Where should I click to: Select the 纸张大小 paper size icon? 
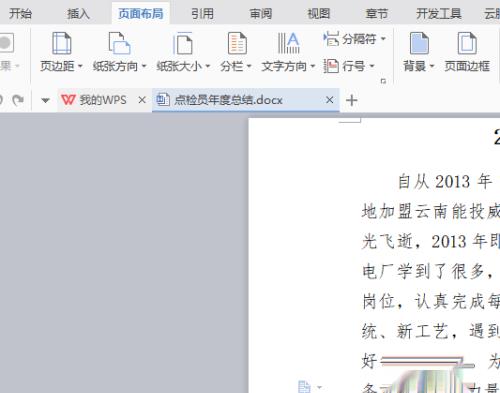(183, 43)
